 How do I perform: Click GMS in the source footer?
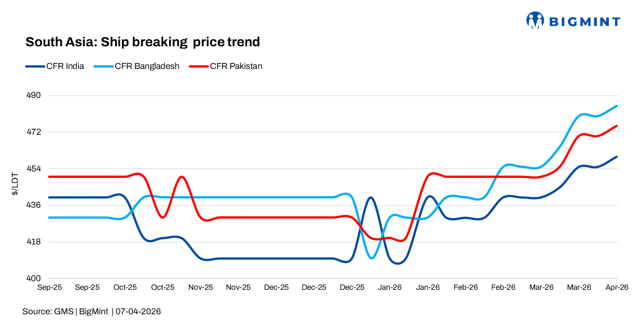click(x=65, y=312)
